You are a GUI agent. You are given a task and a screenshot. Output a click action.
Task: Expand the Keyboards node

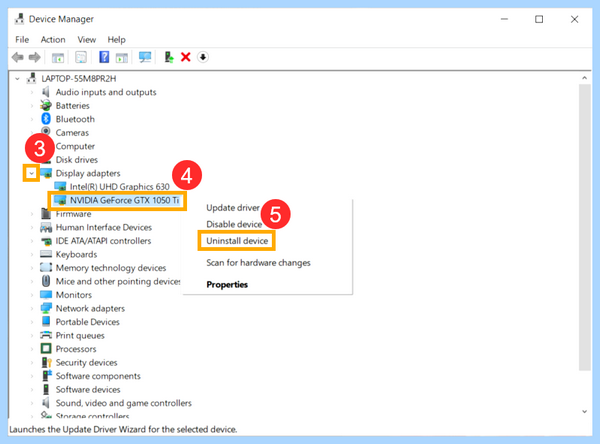click(32, 254)
